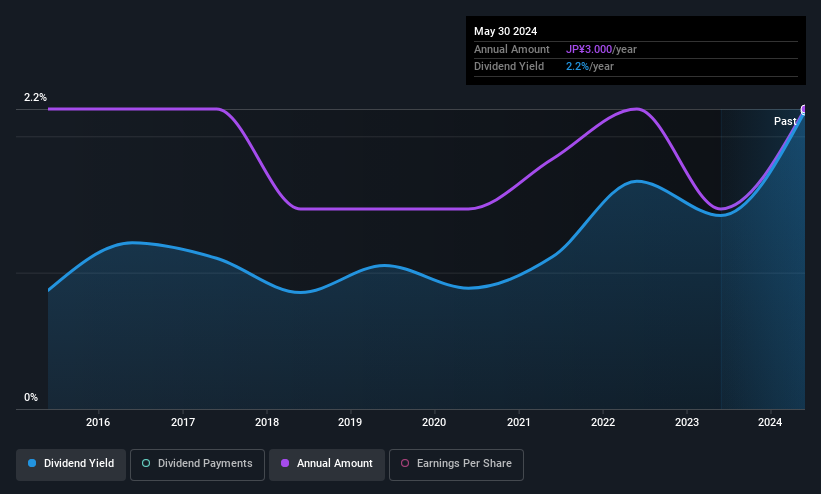This screenshot has width=821, height=494.
Task: Click the 2020 x-axis label
Action: 434,422
